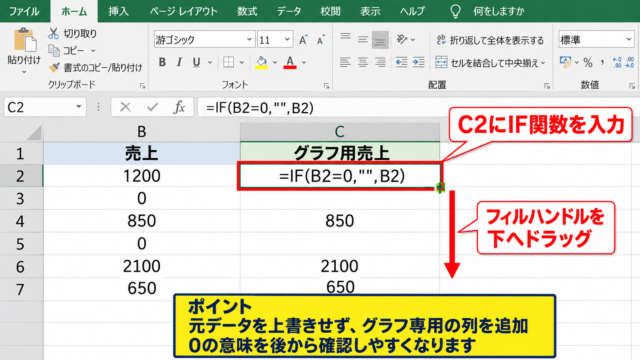Click the Select All corner triangle
The width and height of the screenshot is (640, 360).
34,133
